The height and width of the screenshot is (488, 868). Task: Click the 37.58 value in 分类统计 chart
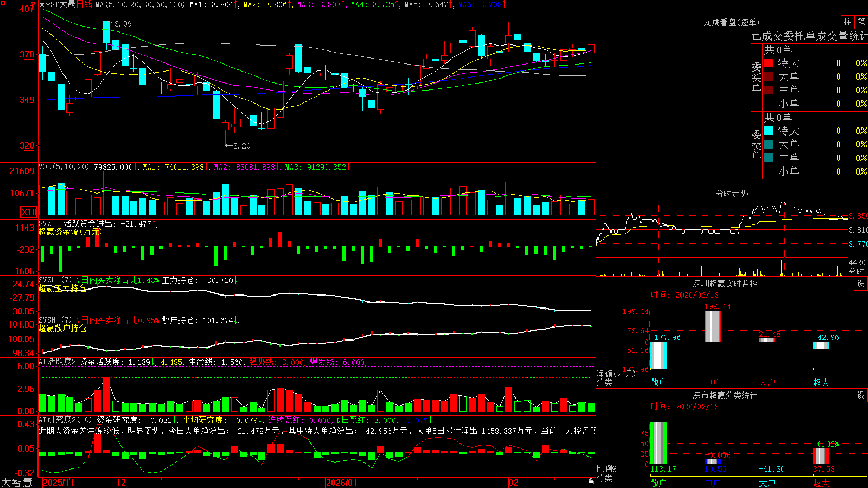point(824,469)
